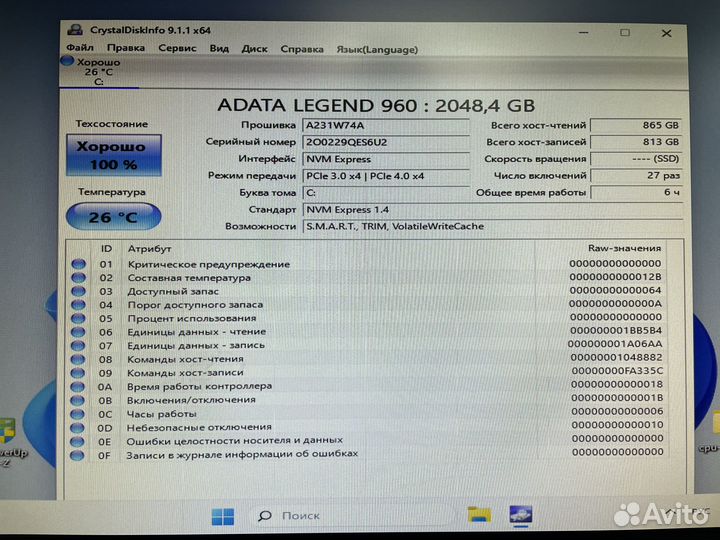Click status icon for Доступный запас row

coord(79,291)
